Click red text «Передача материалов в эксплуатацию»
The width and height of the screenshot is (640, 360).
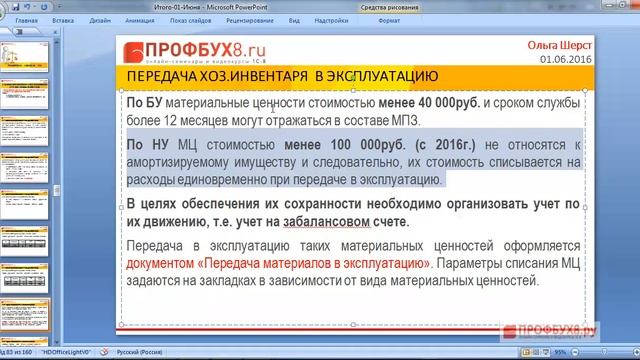[x=313, y=263]
